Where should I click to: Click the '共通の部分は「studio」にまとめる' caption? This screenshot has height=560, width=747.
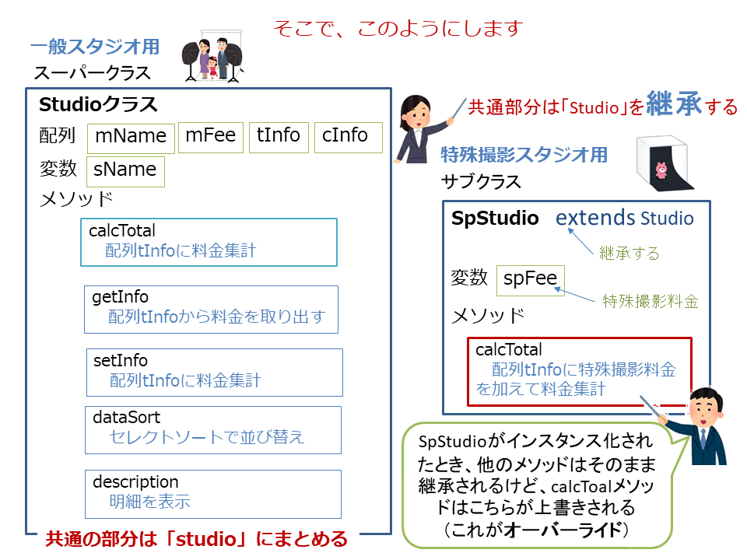click(x=197, y=540)
